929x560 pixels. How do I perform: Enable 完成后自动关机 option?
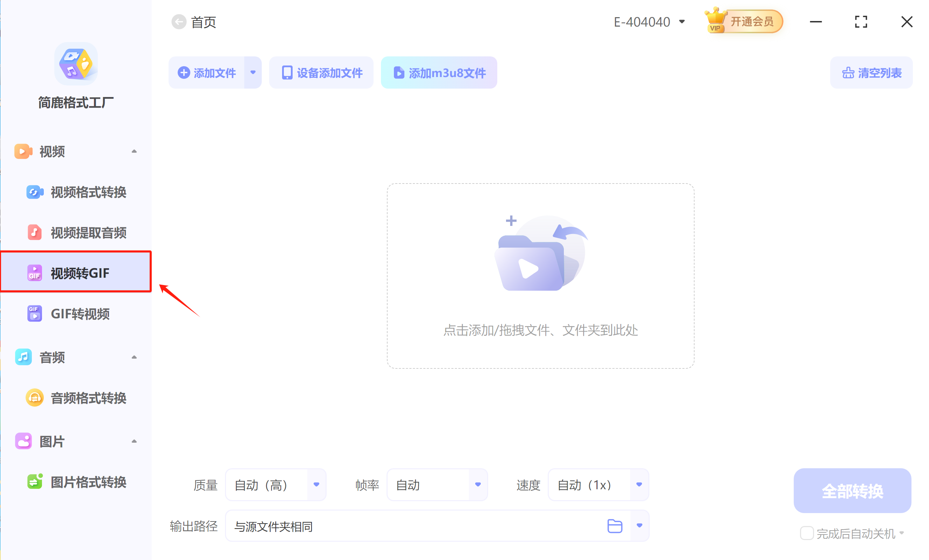click(x=807, y=533)
